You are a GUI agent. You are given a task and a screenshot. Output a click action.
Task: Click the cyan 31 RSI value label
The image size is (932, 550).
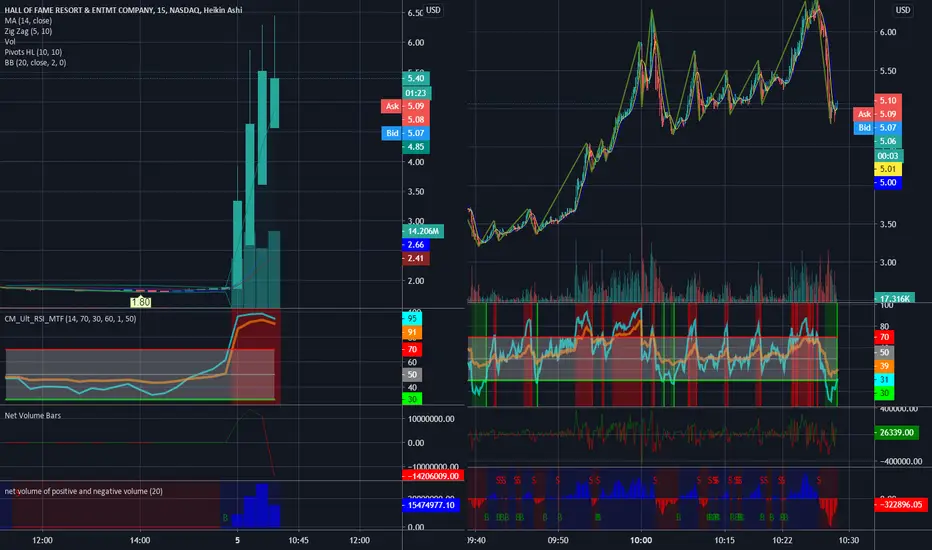click(884, 380)
